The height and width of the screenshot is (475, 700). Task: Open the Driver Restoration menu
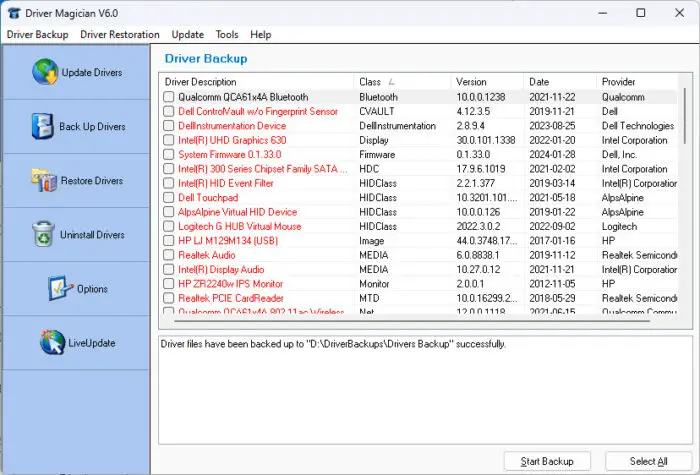click(x=120, y=34)
